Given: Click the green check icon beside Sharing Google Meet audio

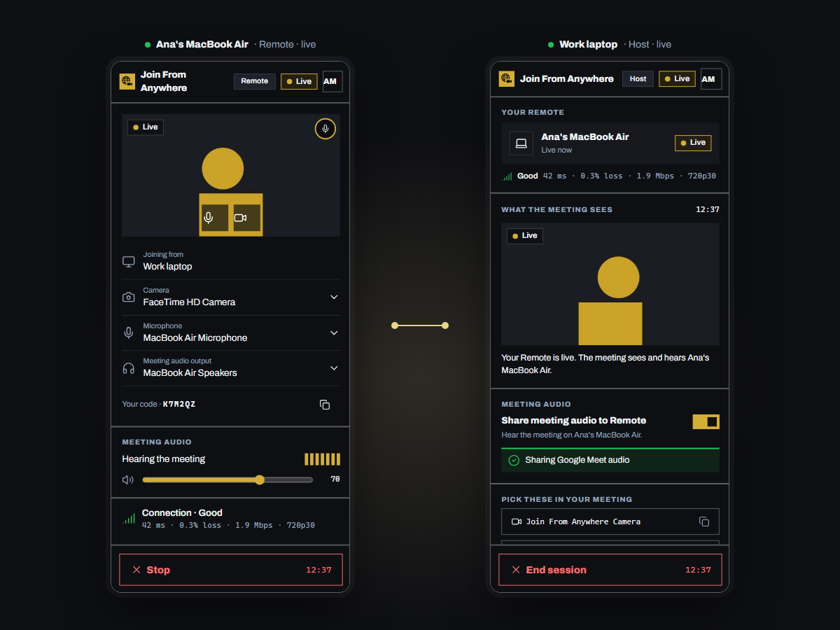Looking at the screenshot, I should coord(514,460).
